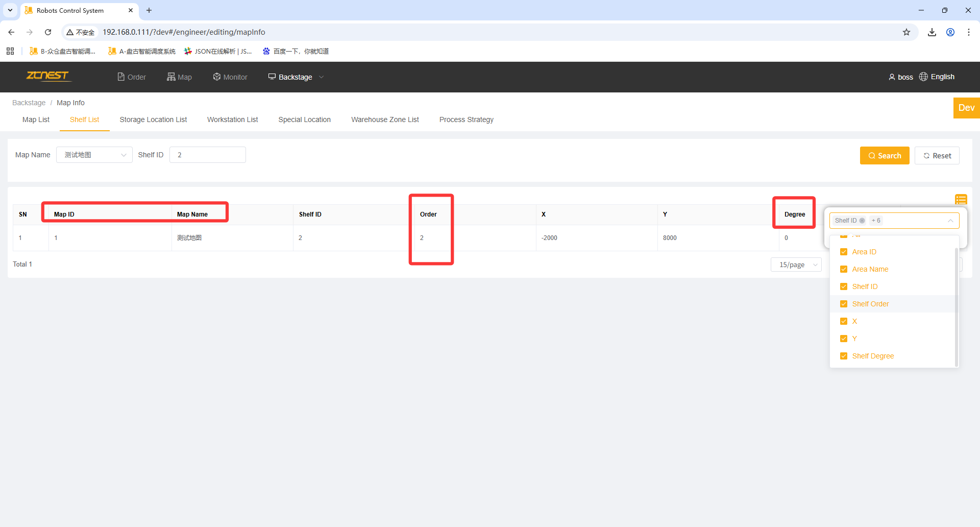This screenshot has height=527, width=980.
Task: Reload the page with the refresh icon
Action: pos(48,32)
